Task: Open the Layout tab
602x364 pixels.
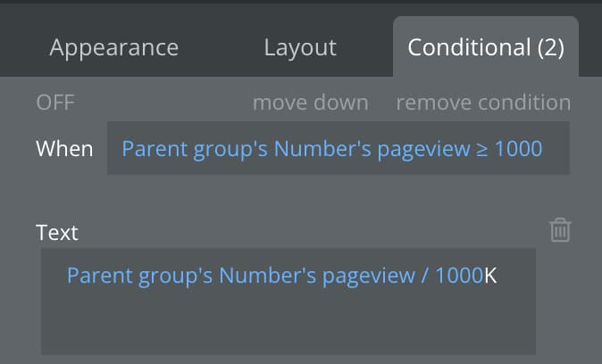Action: (300, 47)
